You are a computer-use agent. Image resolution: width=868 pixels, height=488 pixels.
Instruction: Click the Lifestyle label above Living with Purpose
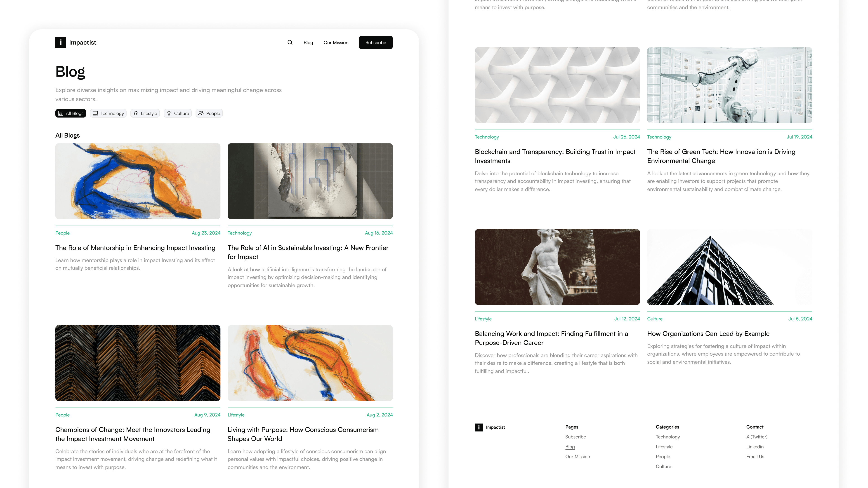(x=236, y=415)
